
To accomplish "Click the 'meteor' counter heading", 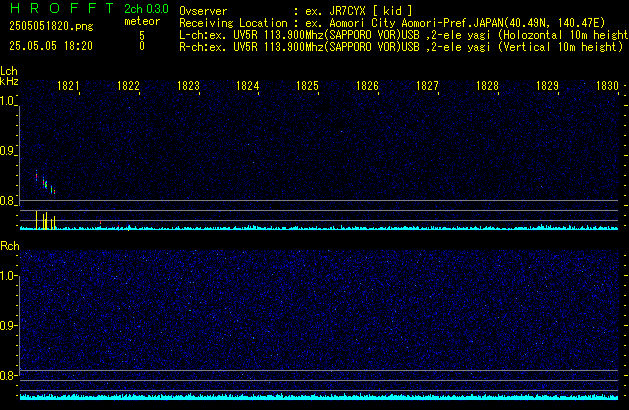I will coord(142,21).
